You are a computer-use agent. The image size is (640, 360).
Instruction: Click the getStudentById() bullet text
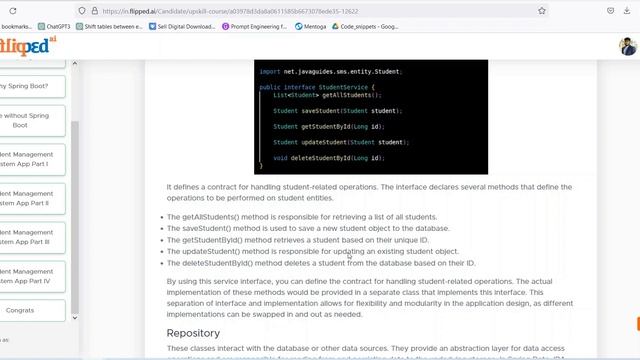[x=298, y=240]
